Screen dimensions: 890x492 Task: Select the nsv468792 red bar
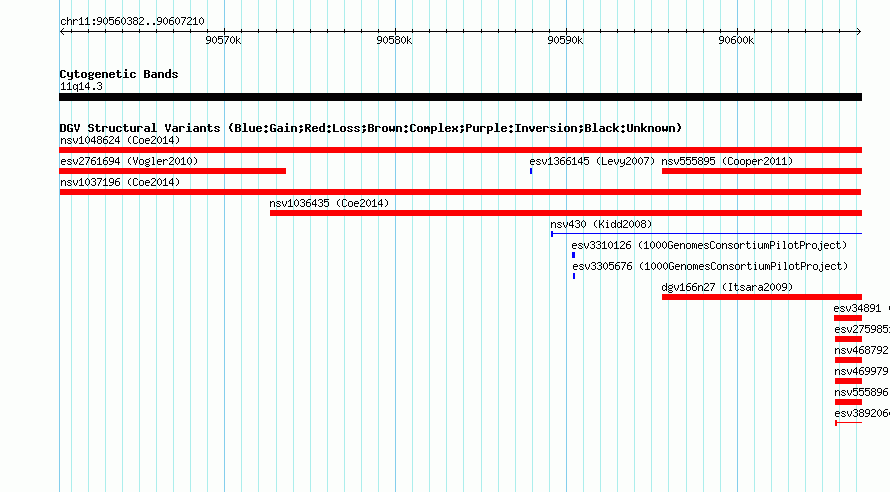848,360
